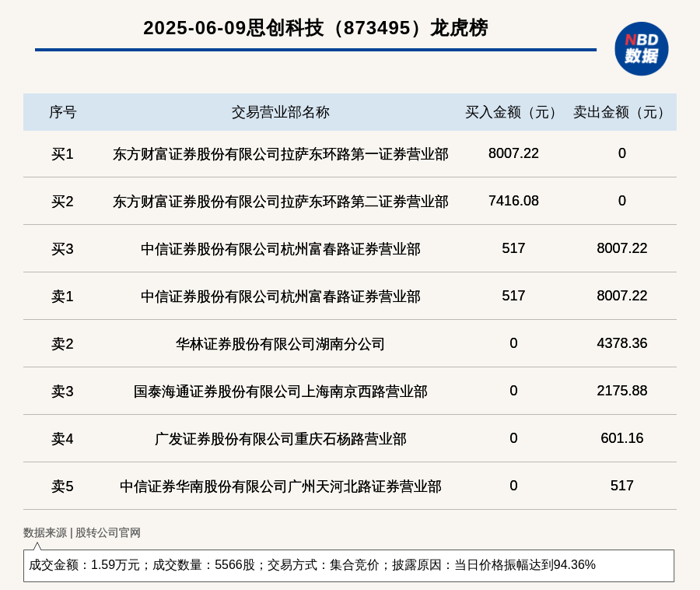This screenshot has height=590, width=700.
Task: Click 中信证券杭州富春路 name in 买3 row
Action: (x=280, y=249)
